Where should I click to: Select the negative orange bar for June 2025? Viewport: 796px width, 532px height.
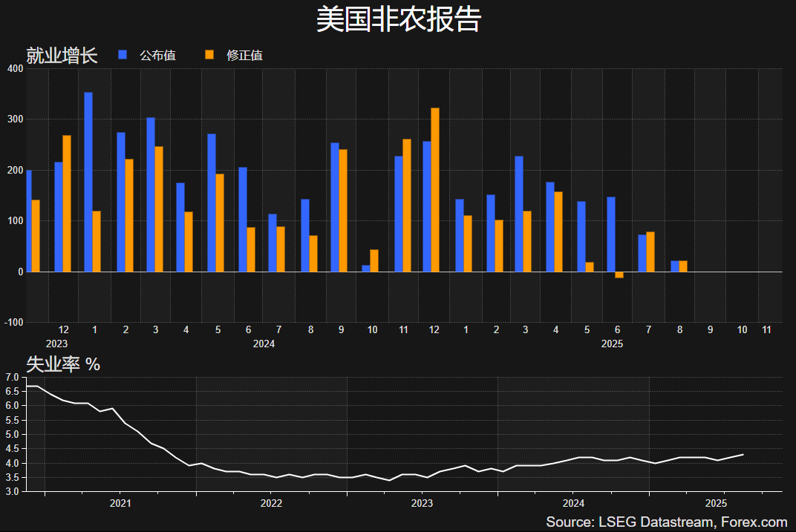pyautogui.click(x=619, y=275)
